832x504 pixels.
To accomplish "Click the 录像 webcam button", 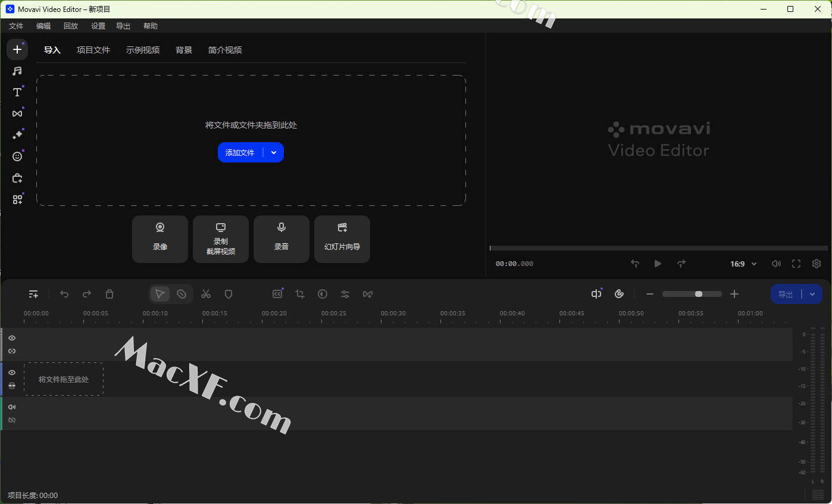I will [x=160, y=239].
